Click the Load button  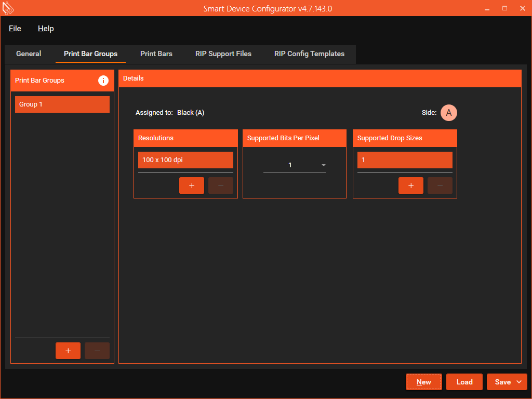[464, 382]
